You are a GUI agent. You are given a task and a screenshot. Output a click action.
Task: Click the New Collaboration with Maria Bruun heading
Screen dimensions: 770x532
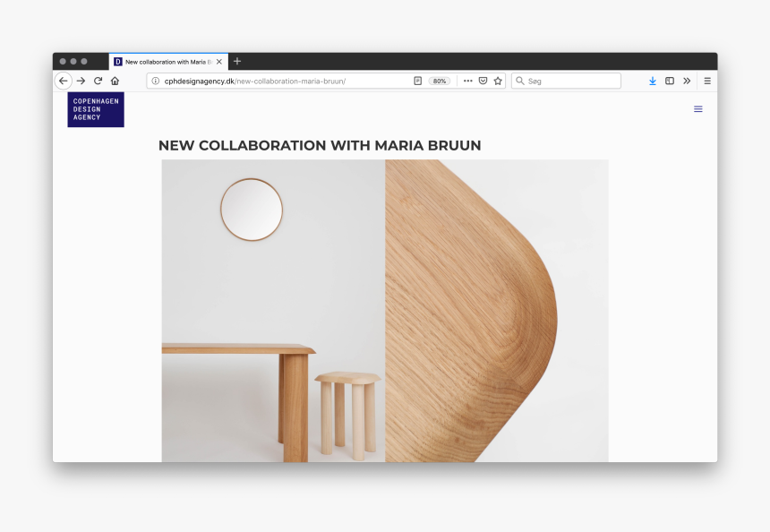coord(320,145)
